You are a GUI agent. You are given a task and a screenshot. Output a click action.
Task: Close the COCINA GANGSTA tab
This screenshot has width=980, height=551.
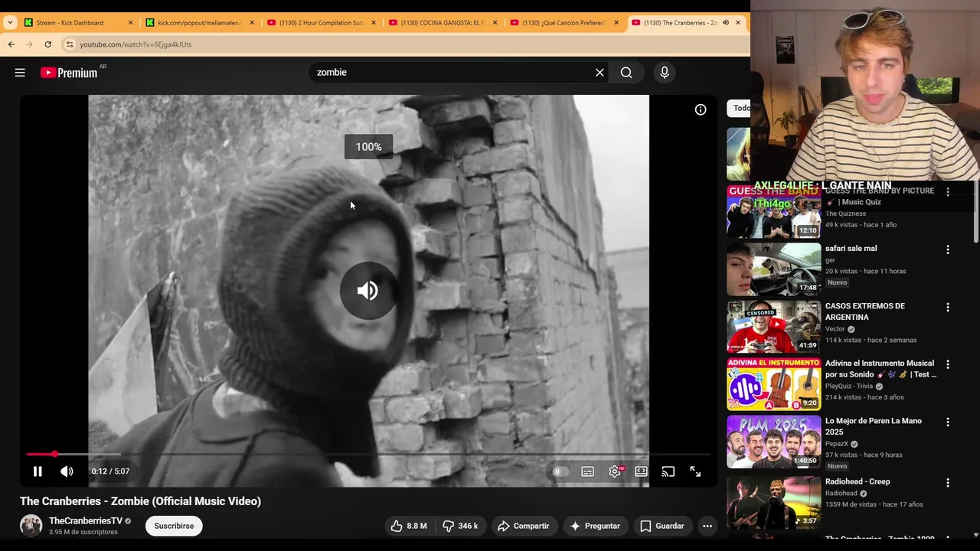[495, 23]
